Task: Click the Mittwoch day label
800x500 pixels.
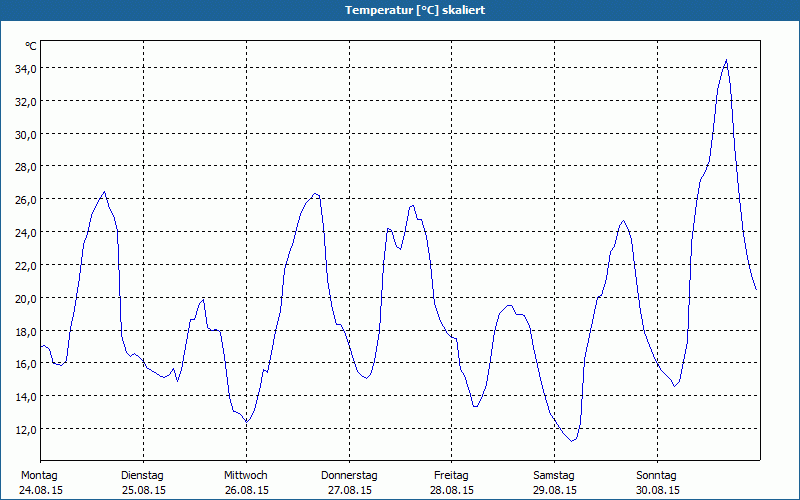Action: 246,476
